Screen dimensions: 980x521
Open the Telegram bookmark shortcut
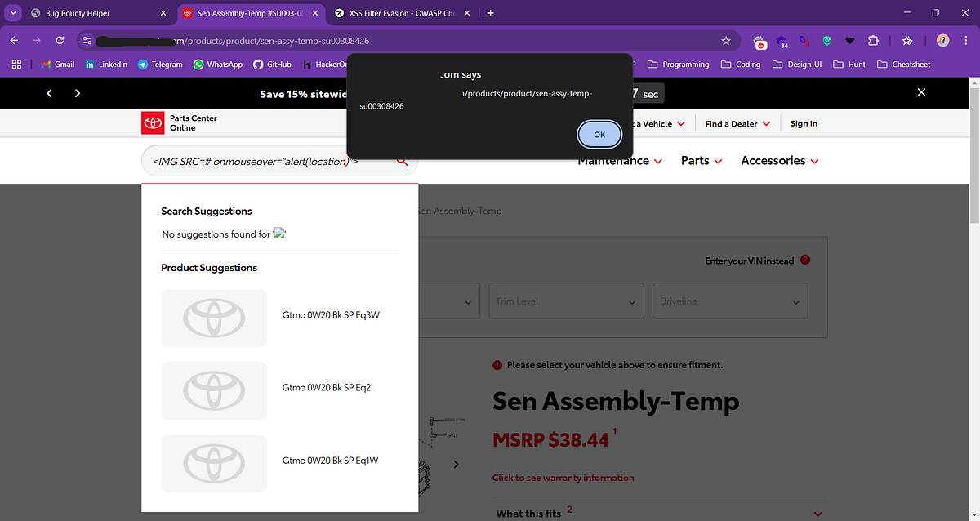(160, 64)
